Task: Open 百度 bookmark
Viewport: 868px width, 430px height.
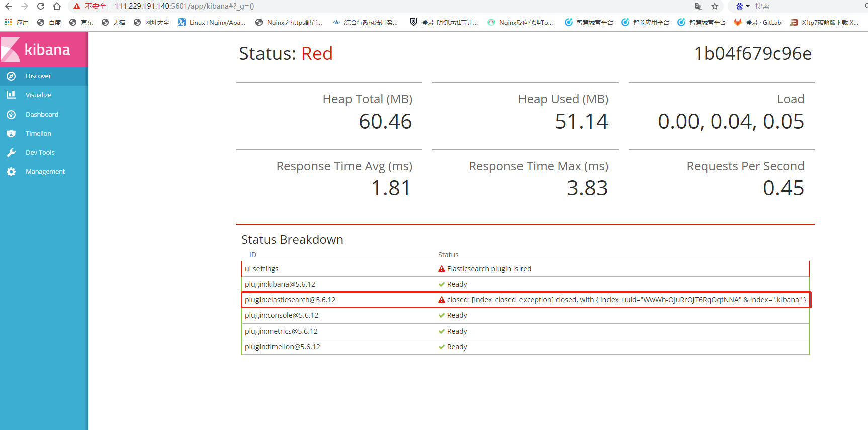Action: point(49,22)
